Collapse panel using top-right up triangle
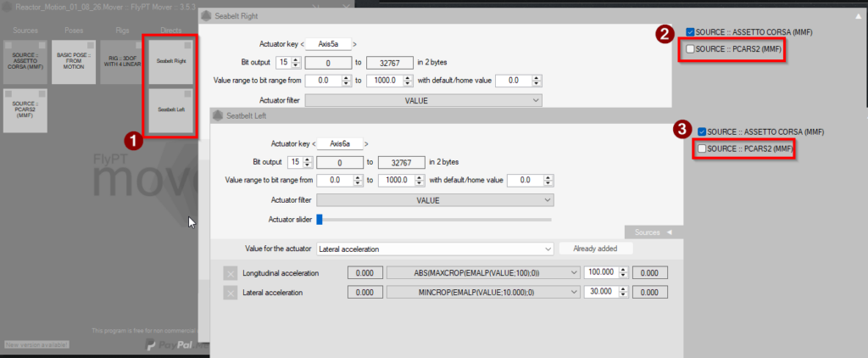 [x=858, y=15]
